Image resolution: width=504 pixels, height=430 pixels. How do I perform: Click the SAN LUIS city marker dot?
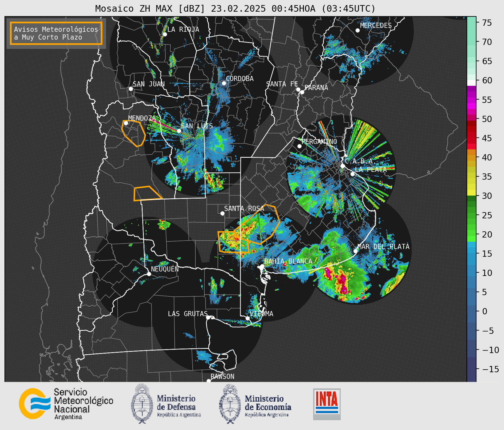point(179,131)
